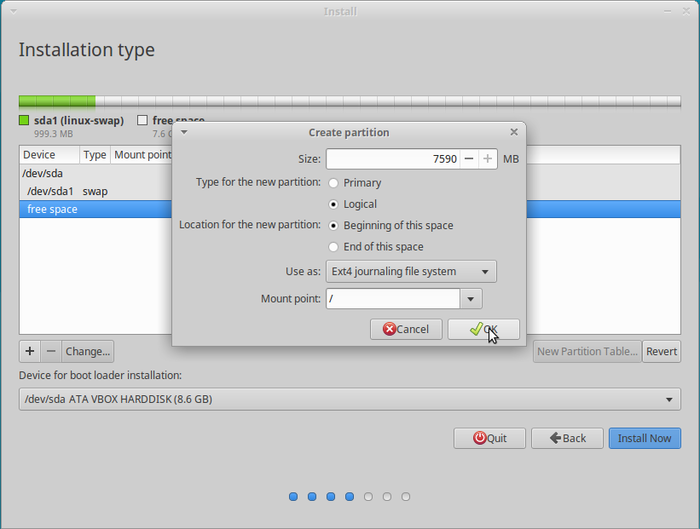Viewport: 700px width, 529px height.
Task: Decrease partition size with minus stepper
Action: 469,159
